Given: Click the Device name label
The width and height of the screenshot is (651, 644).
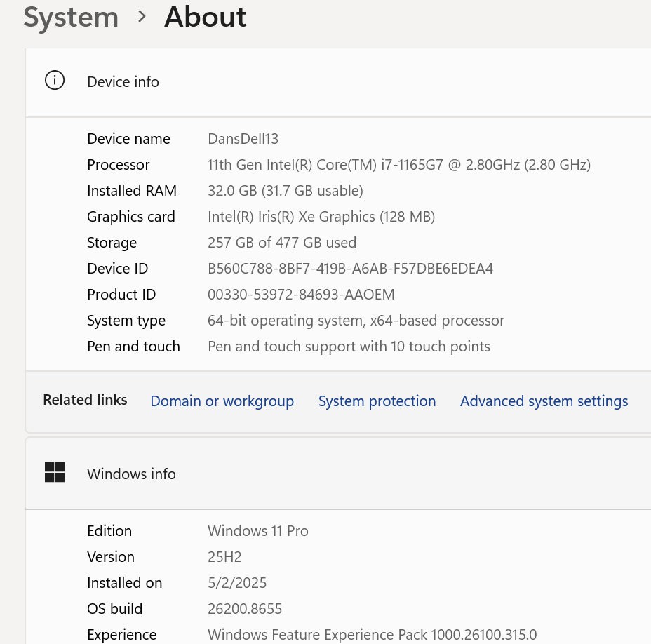Looking at the screenshot, I should pos(128,139).
